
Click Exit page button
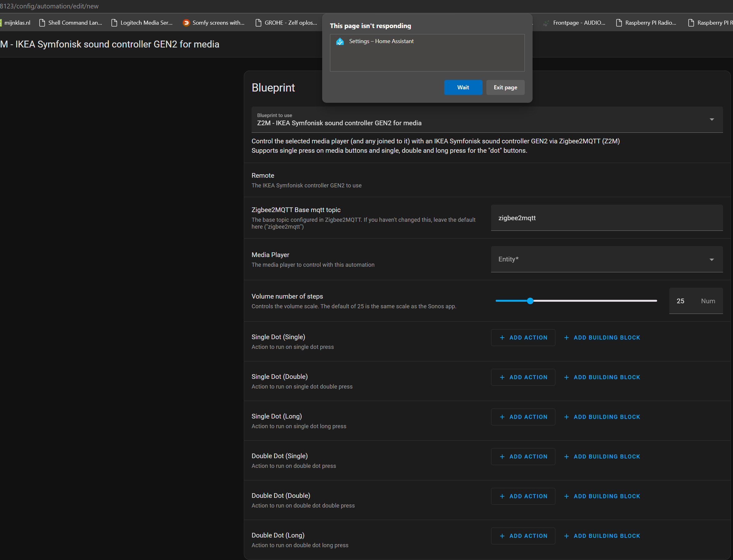pyautogui.click(x=505, y=87)
